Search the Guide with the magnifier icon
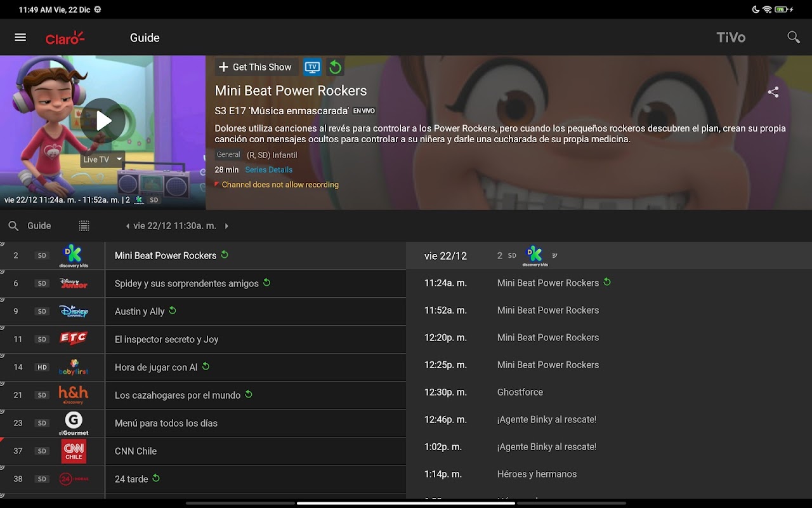812x508 pixels. coord(13,226)
